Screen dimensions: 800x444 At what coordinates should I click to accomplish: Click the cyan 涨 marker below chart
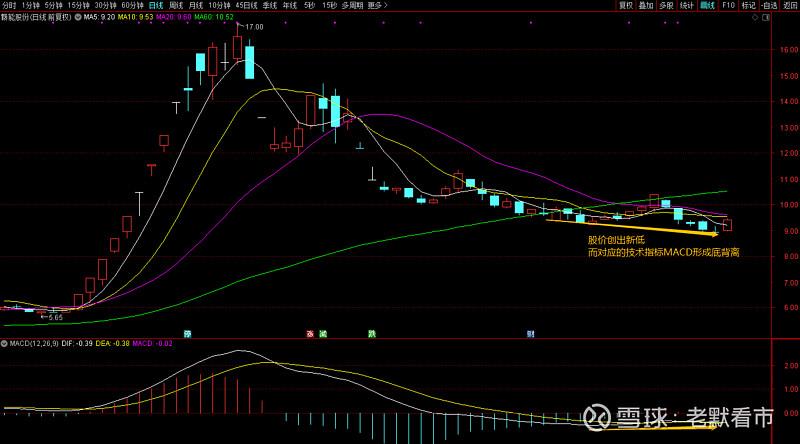click(x=187, y=333)
